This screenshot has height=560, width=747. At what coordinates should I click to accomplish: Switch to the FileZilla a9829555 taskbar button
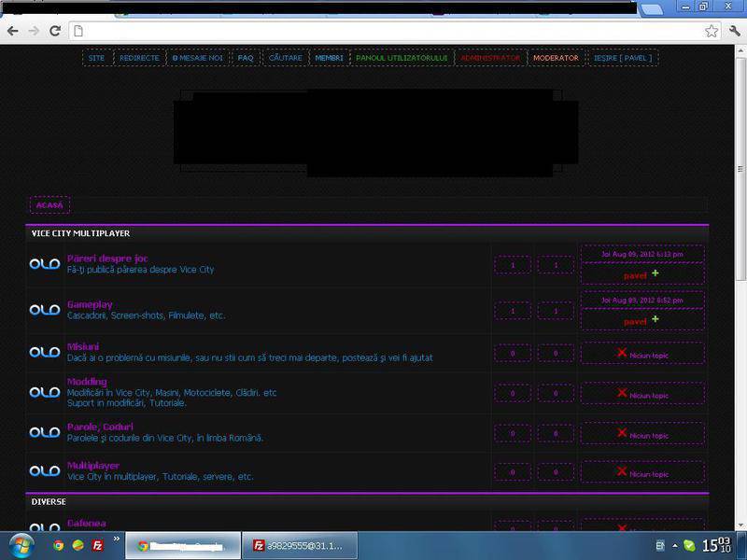tap(300, 546)
